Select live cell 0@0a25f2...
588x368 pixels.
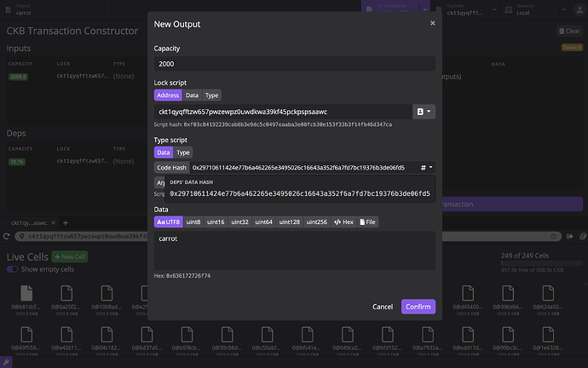pyautogui.click(x=66, y=299)
